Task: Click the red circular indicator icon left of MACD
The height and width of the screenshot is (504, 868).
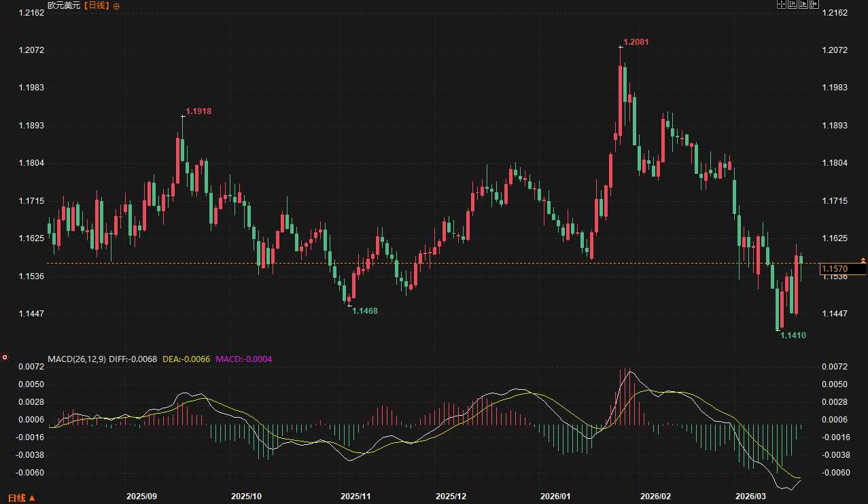Action: pos(5,357)
